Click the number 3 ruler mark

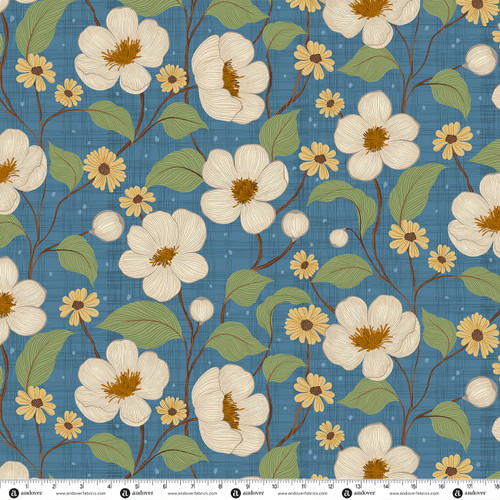(x=82, y=487)
